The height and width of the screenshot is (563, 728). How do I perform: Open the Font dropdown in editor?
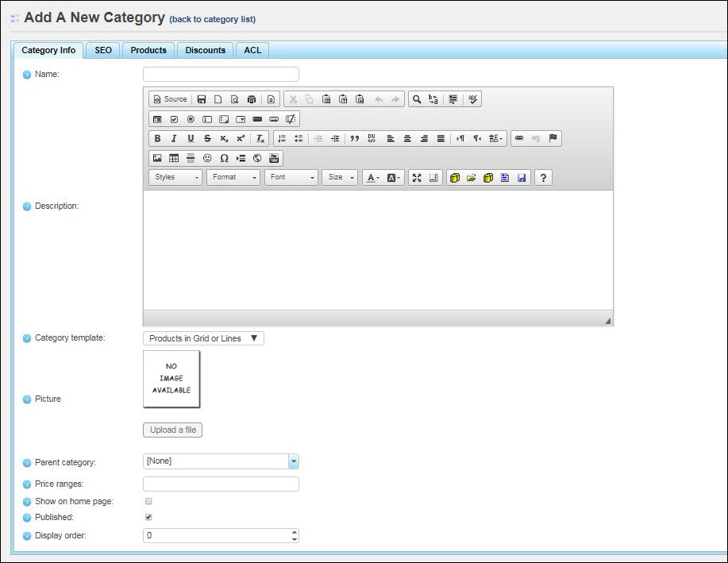point(291,178)
